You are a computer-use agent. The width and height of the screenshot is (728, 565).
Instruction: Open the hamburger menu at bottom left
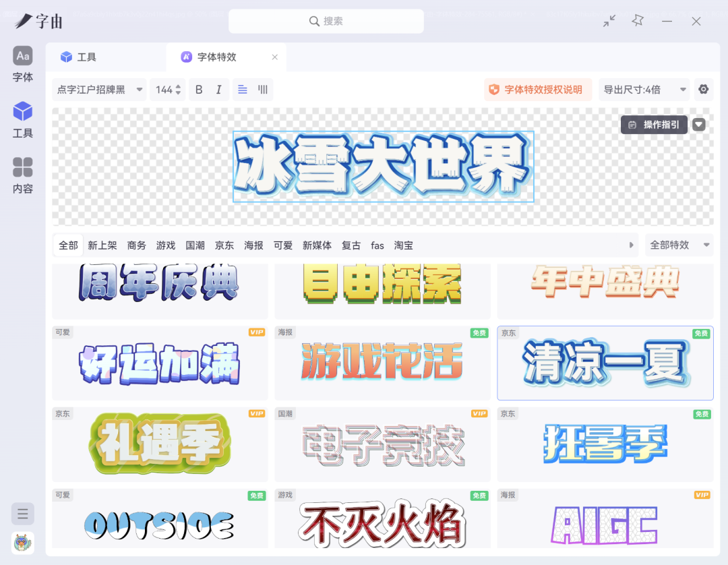click(x=23, y=514)
